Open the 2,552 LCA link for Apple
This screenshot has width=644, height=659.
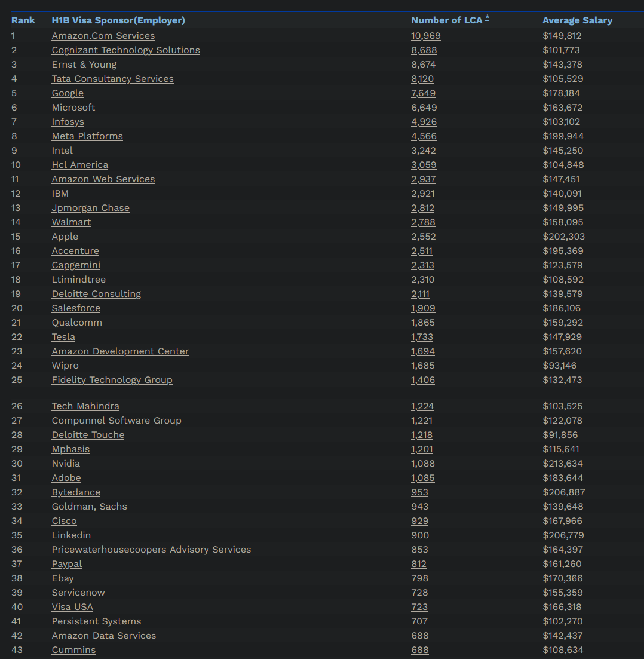[x=424, y=236]
